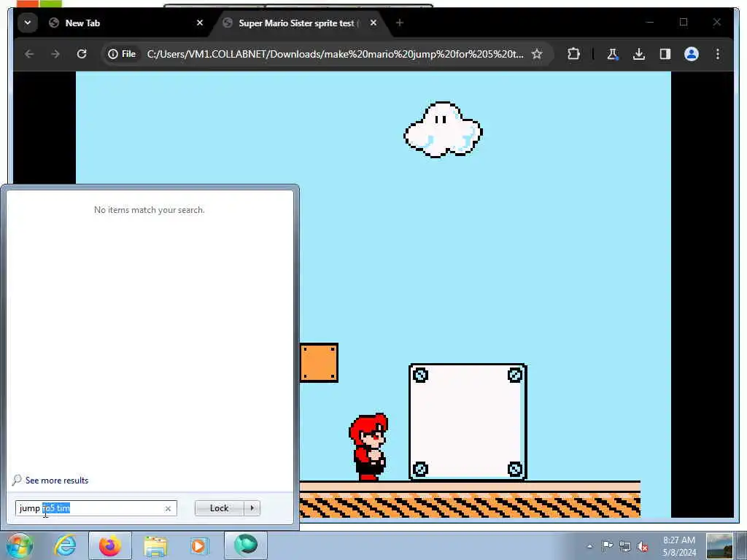747x560 pixels.
Task: Open the Action Center flag icon
Action: point(607,546)
